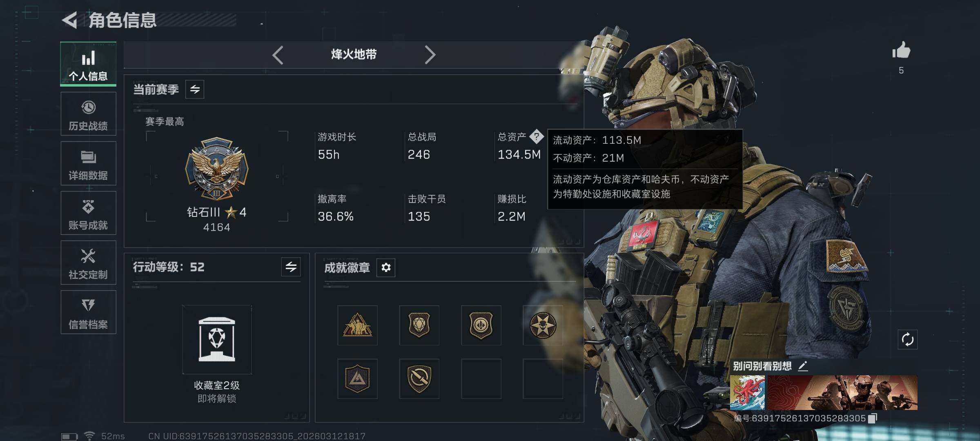Go back using the arrow beside 角色信息
The image size is (980, 441).
coord(70,20)
